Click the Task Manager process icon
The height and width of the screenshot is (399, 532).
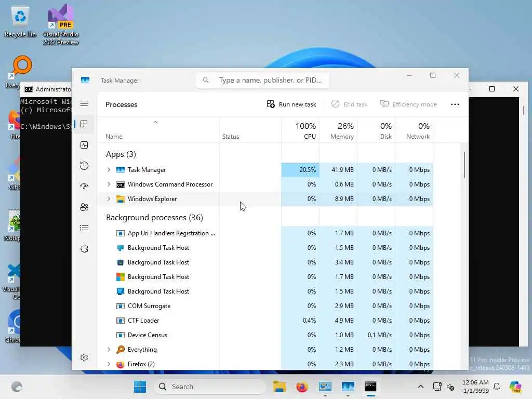tap(121, 170)
